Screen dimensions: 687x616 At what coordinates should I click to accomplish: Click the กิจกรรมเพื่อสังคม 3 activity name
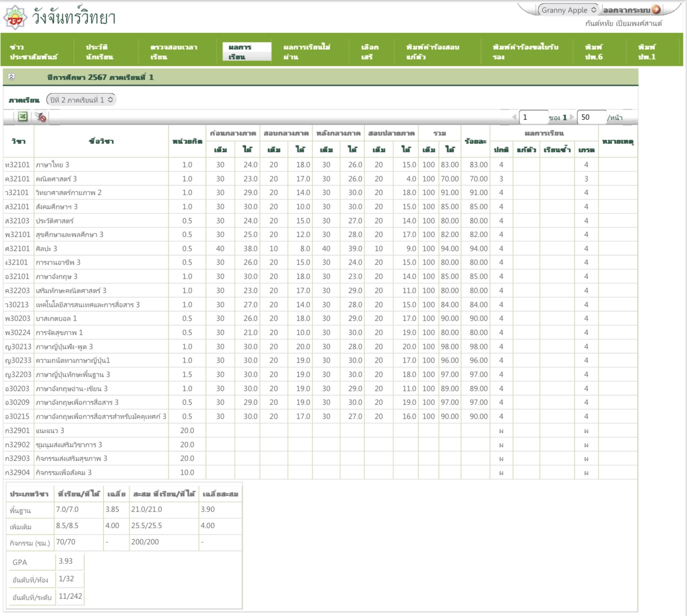(63, 473)
